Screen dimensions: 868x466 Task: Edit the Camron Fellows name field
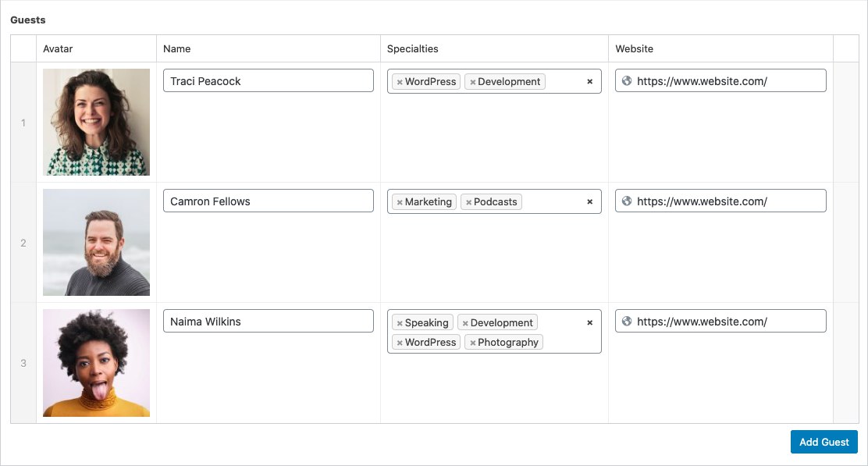click(x=268, y=201)
